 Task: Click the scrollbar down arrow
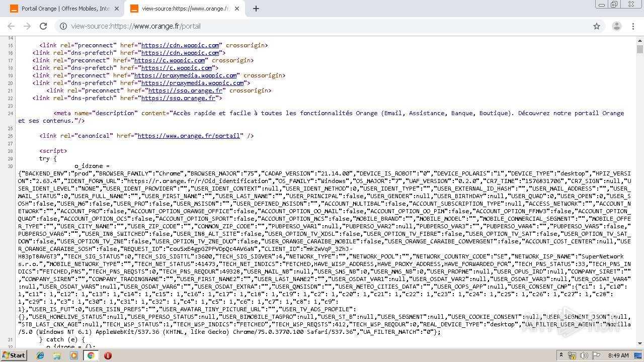(x=639, y=343)
